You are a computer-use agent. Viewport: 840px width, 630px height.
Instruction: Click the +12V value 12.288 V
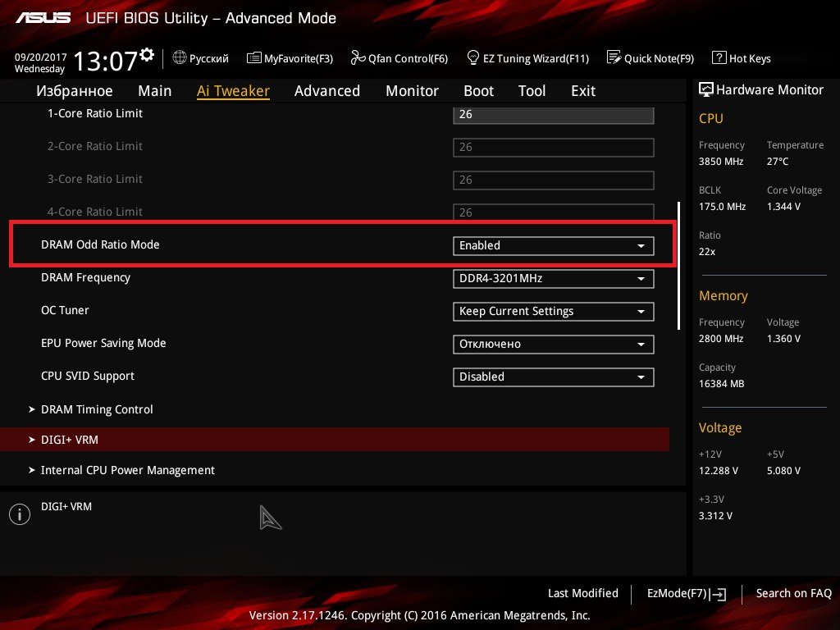(x=719, y=470)
